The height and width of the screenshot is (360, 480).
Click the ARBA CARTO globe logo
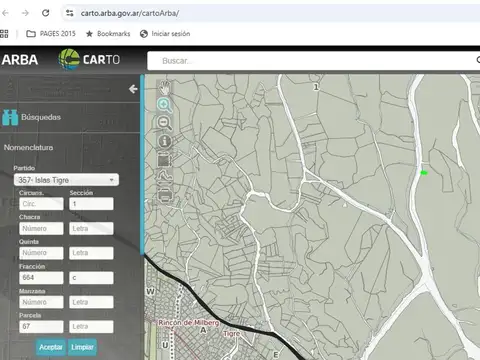click(x=69, y=59)
